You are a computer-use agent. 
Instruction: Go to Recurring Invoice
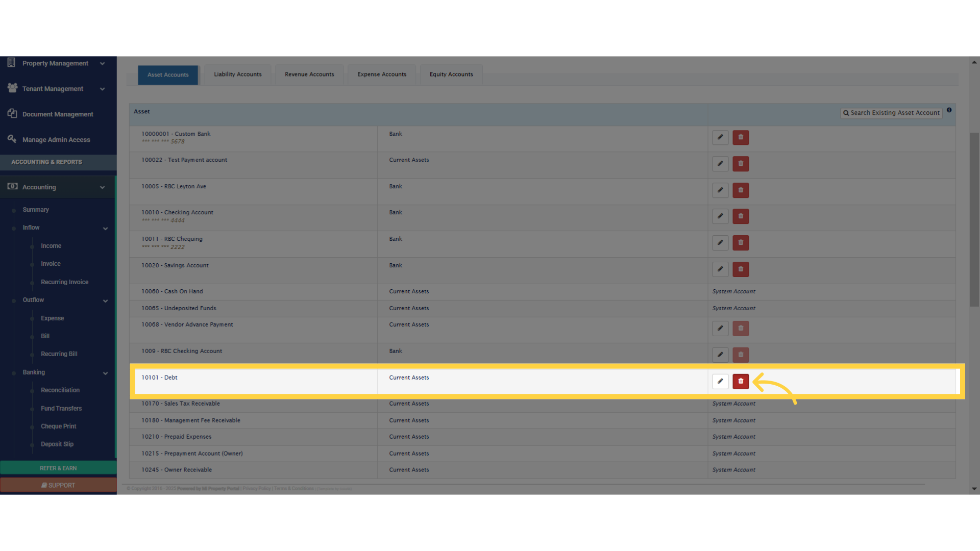(x=64, y=282)
